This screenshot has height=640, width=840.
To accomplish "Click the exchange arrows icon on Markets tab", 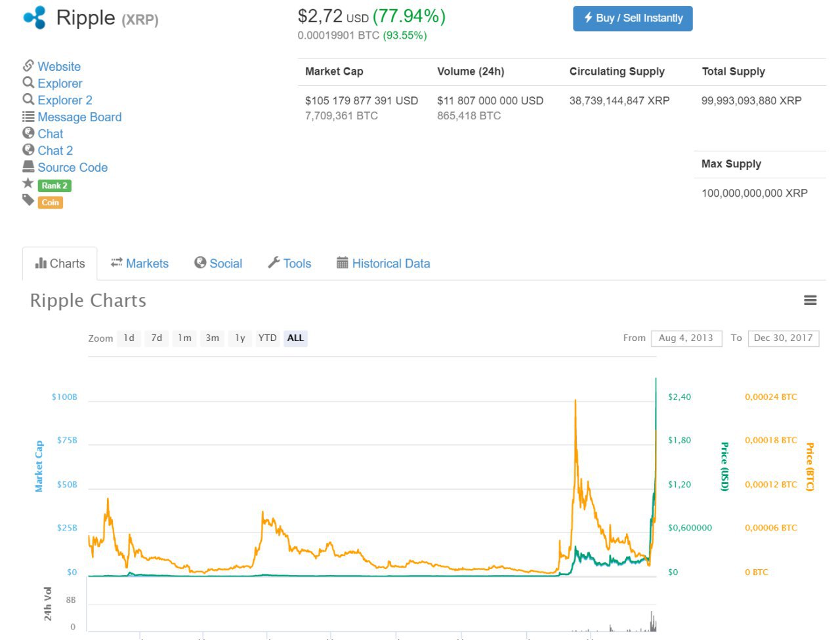I will point(117,263).
